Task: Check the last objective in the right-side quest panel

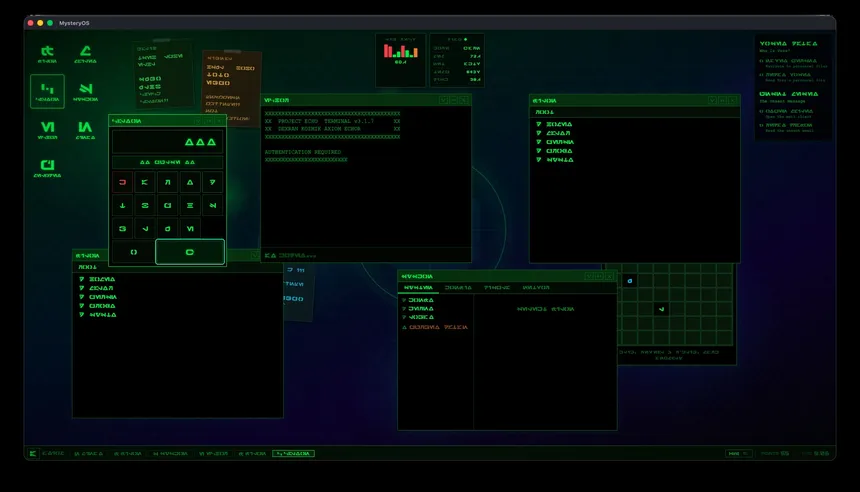Action: coord(762,126)
